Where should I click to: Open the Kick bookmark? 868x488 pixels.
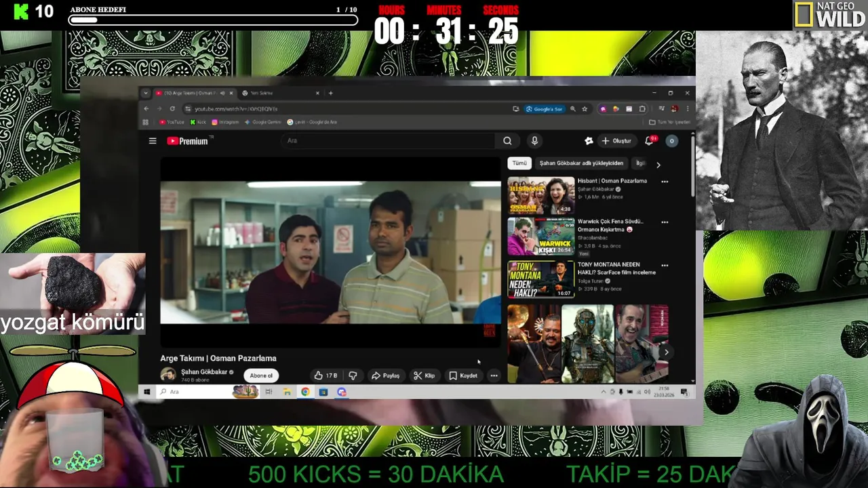pyautogui.click(x=198, y=122)
